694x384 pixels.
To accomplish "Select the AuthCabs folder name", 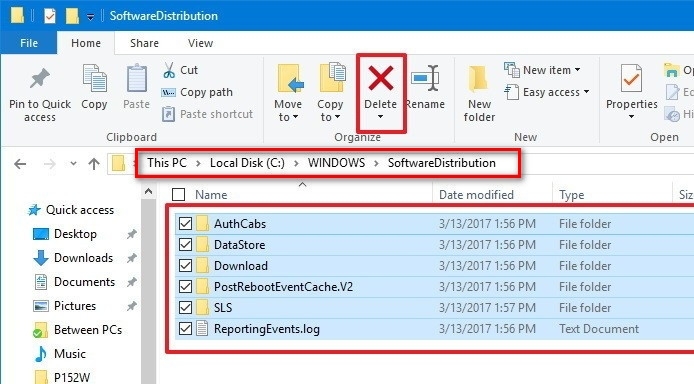I will 240,223.
